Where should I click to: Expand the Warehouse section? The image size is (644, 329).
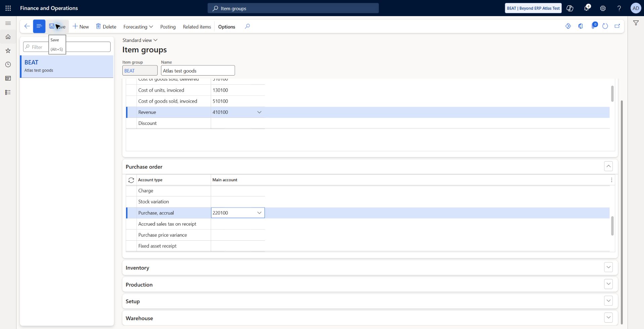pos(608,318)
